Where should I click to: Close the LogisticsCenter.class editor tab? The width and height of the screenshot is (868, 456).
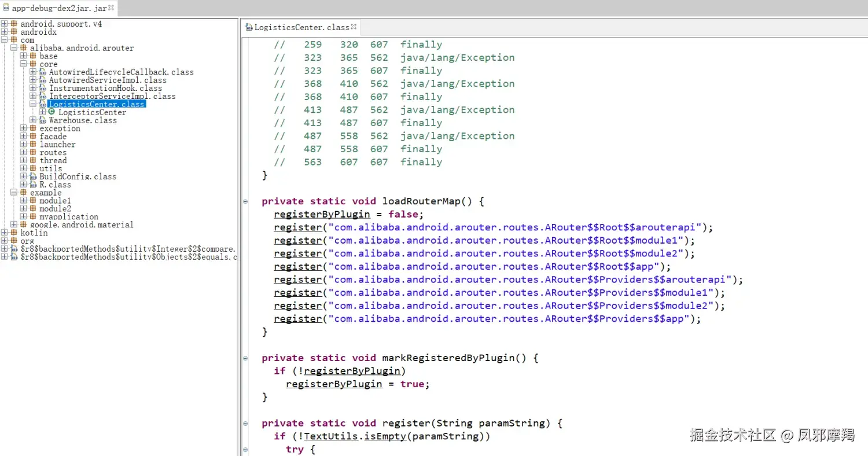[354, 26]
